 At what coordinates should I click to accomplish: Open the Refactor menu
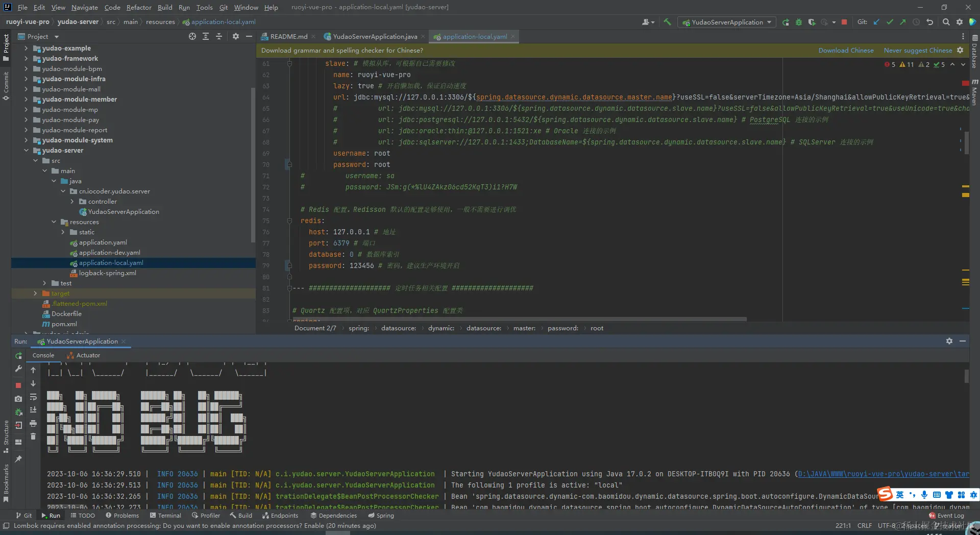[x=139, y=7]
